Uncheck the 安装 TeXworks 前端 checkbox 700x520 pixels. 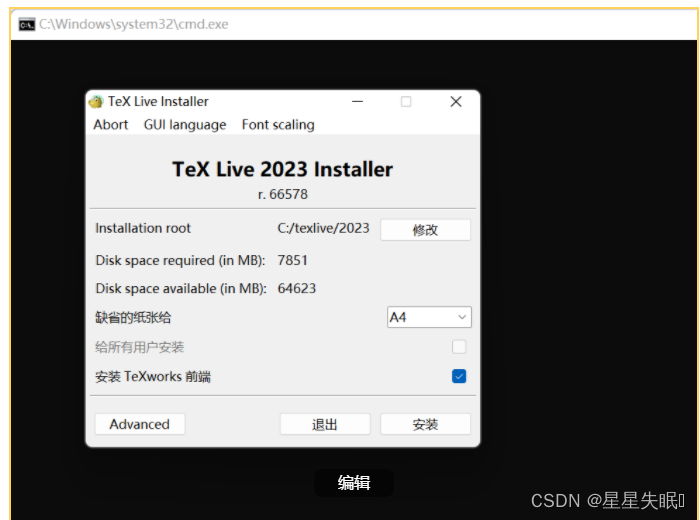point(459,376)
